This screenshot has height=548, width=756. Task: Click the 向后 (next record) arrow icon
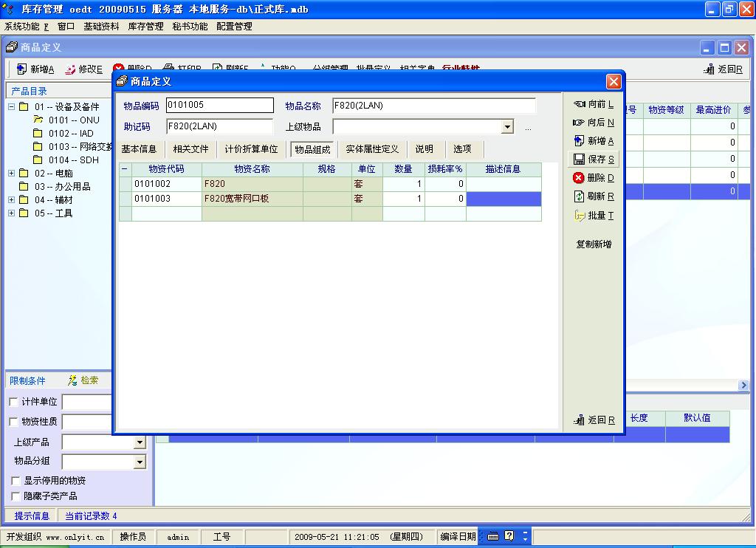coord(579,123)
